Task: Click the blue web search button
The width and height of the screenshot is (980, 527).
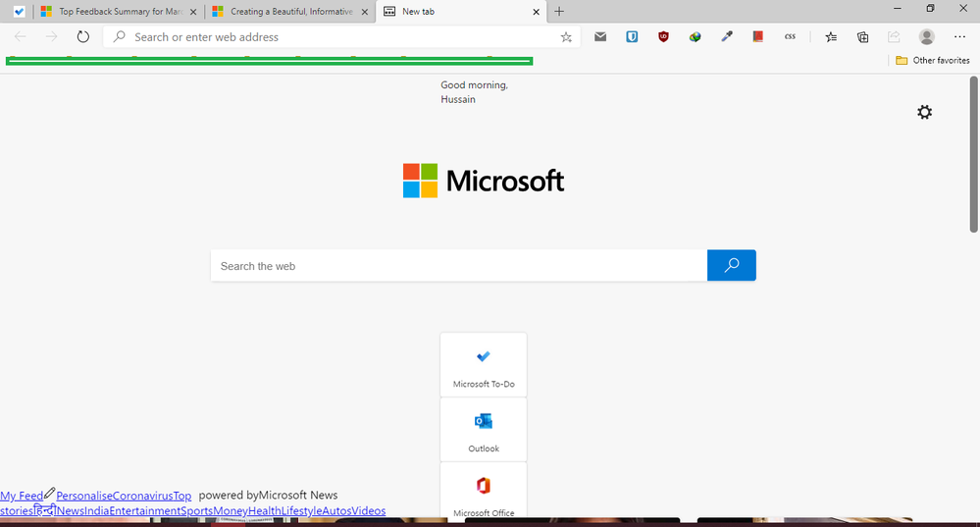Action: (x=731, y=265)
